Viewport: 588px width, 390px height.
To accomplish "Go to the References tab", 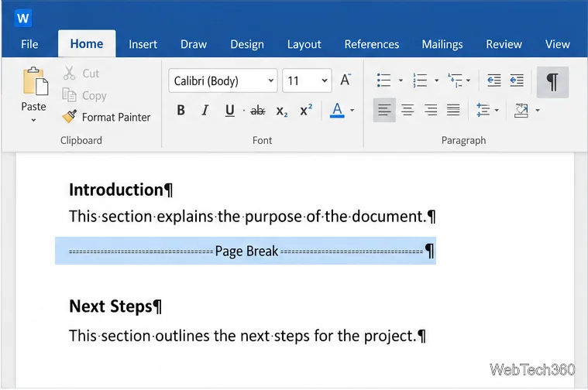I will [x=372, y=44].
